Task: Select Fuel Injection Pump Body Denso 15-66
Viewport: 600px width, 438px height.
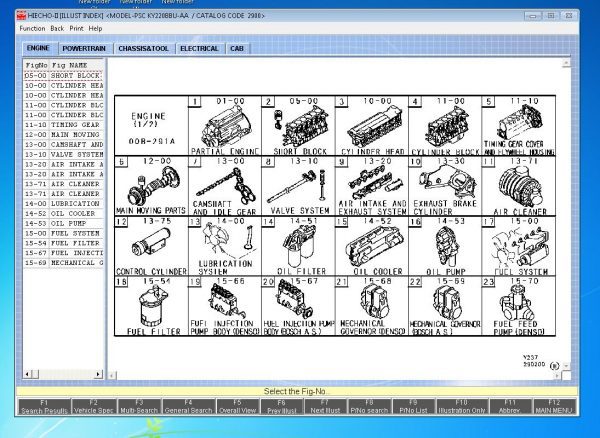Action: pyautogui.click(x=225, y=306)
